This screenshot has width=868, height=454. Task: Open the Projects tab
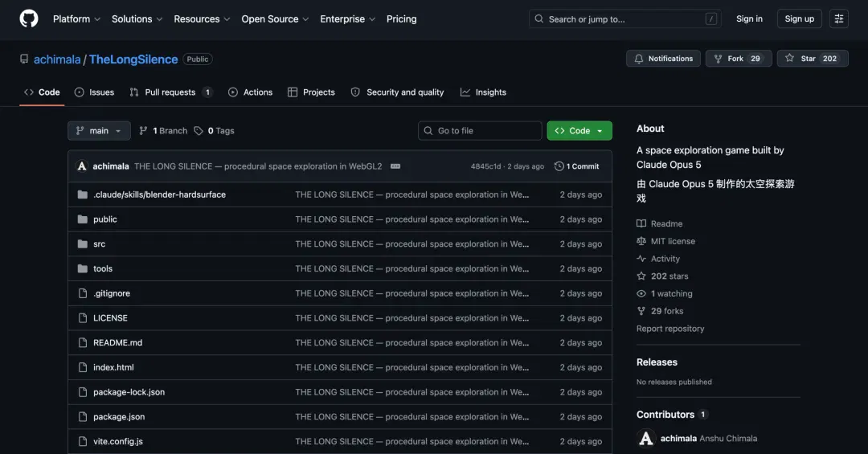point(311,92)
